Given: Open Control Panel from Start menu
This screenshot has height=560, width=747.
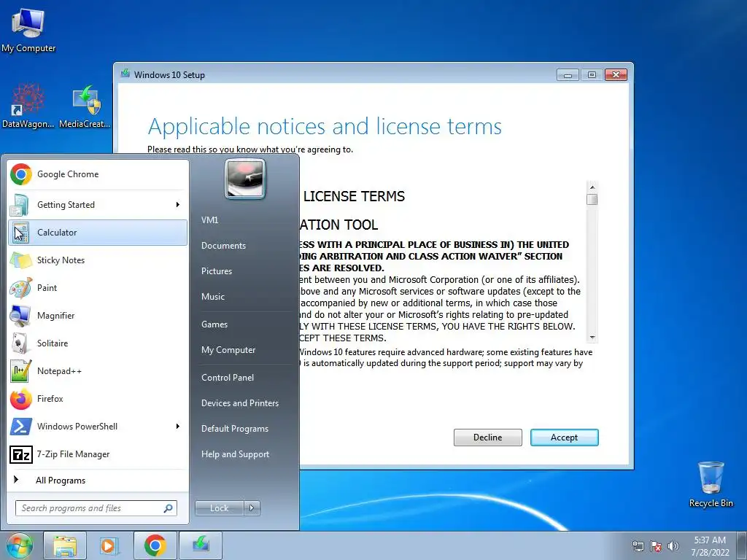Looking at the screenshot, I should 228,378.
